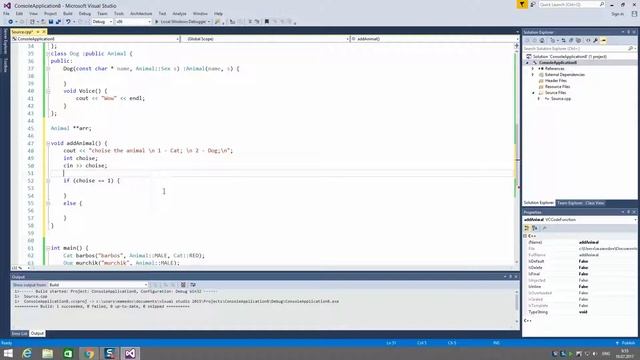
Task: Click the Server Explorer side tab
Action: tap(5, 41)
